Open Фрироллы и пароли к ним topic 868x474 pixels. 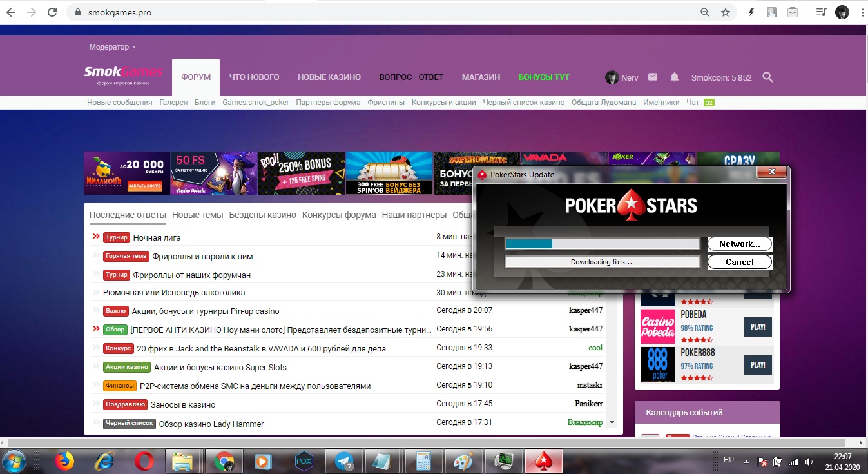202,257
